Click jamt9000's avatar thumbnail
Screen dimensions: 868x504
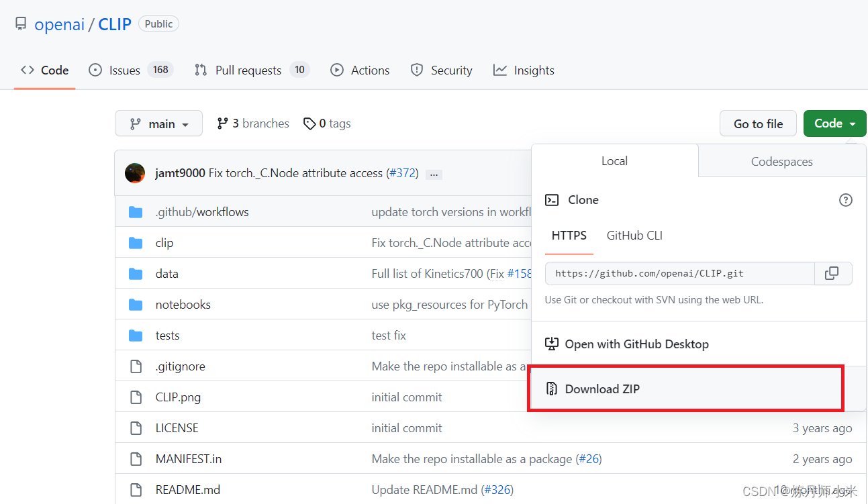tap(135, 173)
